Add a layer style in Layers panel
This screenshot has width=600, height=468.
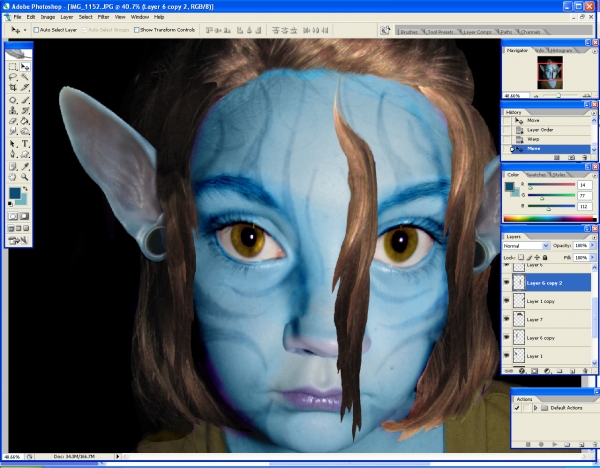pos(522,371)
